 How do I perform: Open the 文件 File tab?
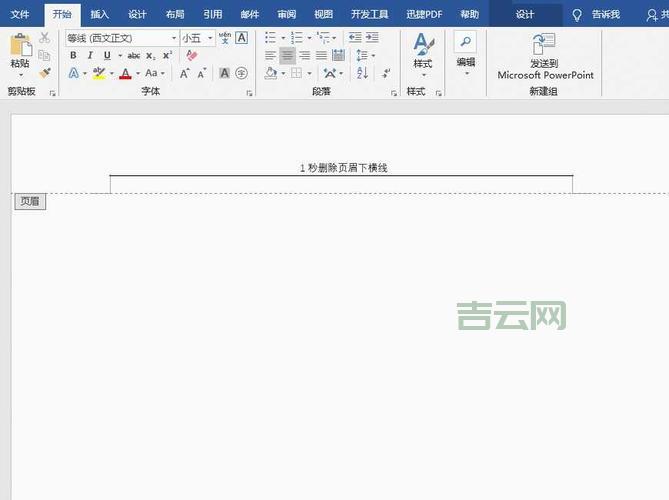(x=20, y=15)
